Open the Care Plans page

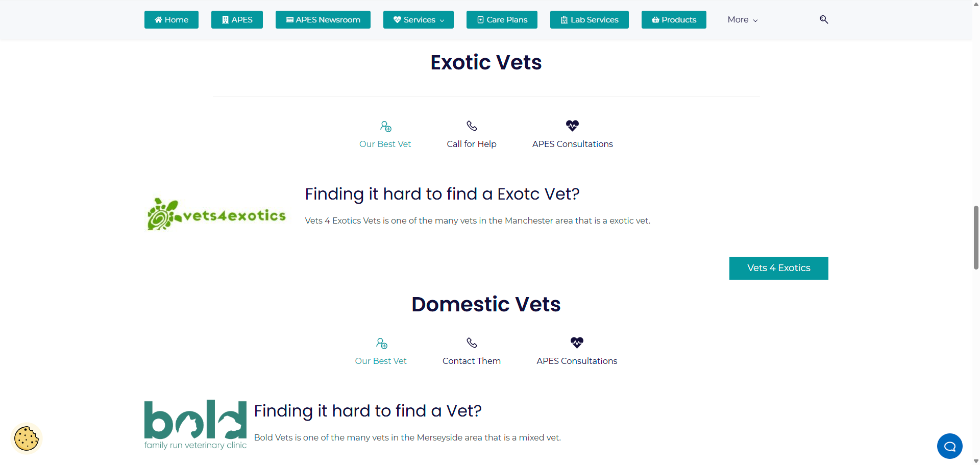(x=502, y=20)
